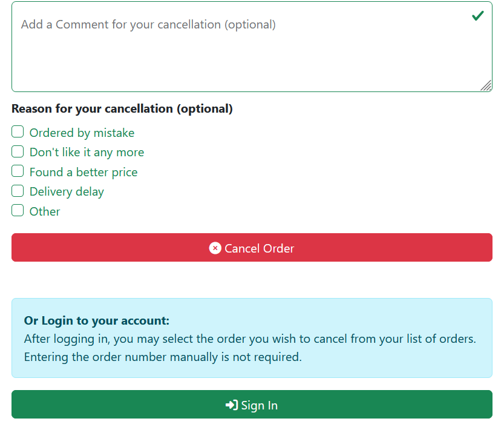Click the sign-in arrow icon
504x427 pixels.
[x=232, y=405]
